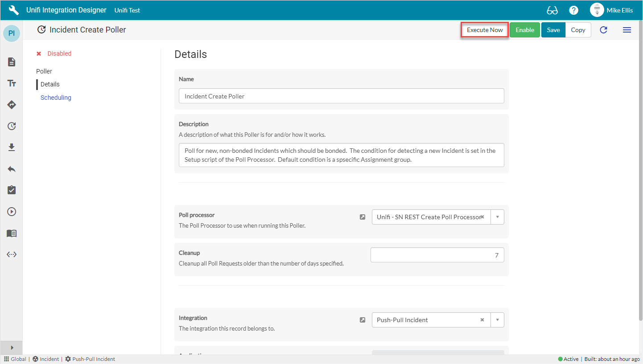
Task: Open the book documentation sidebar icon
Action: pos(12,233)
